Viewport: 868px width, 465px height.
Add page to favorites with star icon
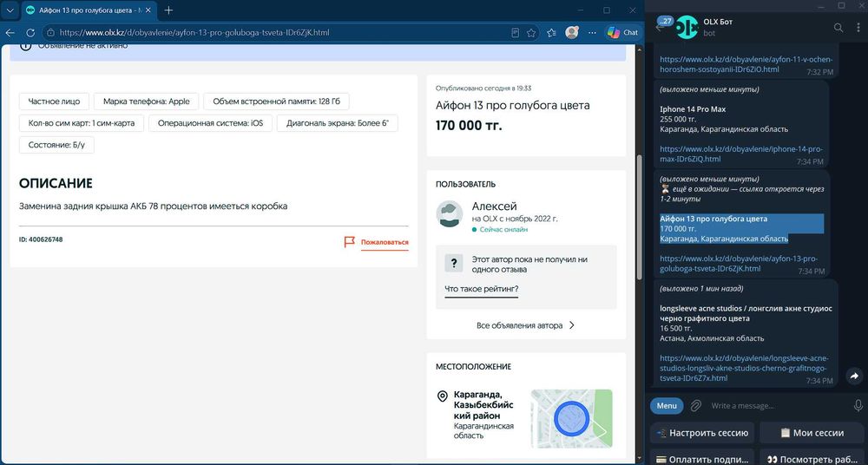(531, 33)
